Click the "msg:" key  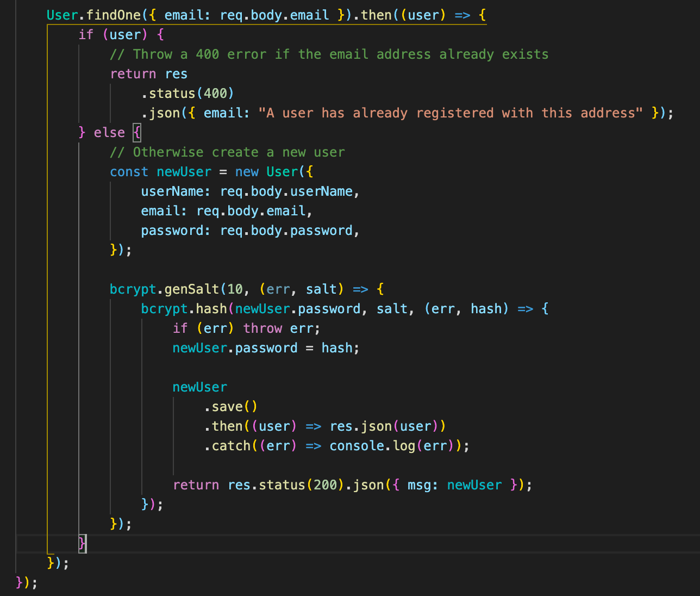423,485
